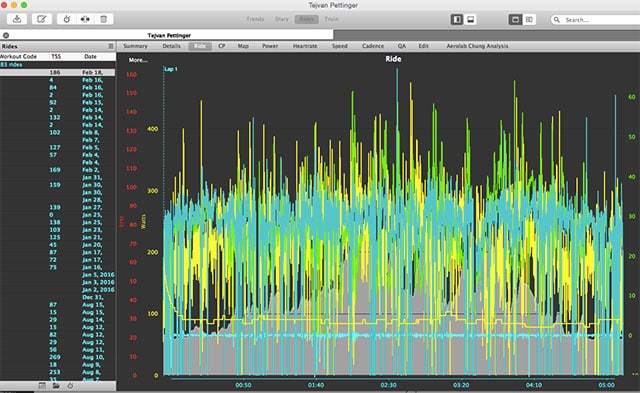
Task: Open the Details chart tab
Action: click(171, 46)
